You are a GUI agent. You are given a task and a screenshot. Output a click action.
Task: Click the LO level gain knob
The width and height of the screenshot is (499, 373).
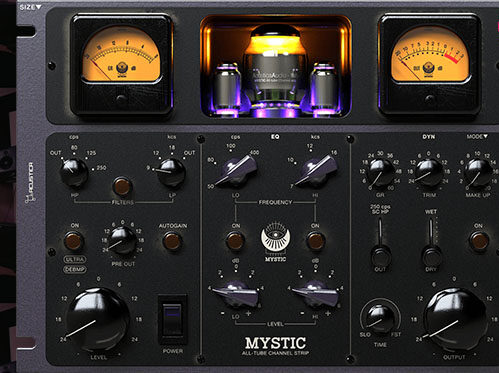[236, 294]
